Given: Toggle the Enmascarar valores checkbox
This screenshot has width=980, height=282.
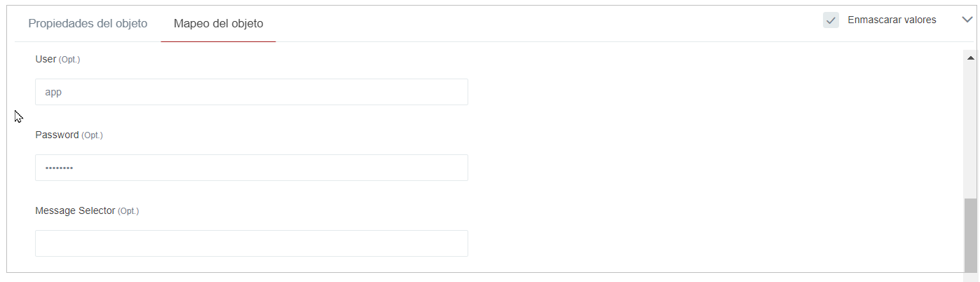Looking at the screenshot, I should pyautogui.click(x=831, y=20).
